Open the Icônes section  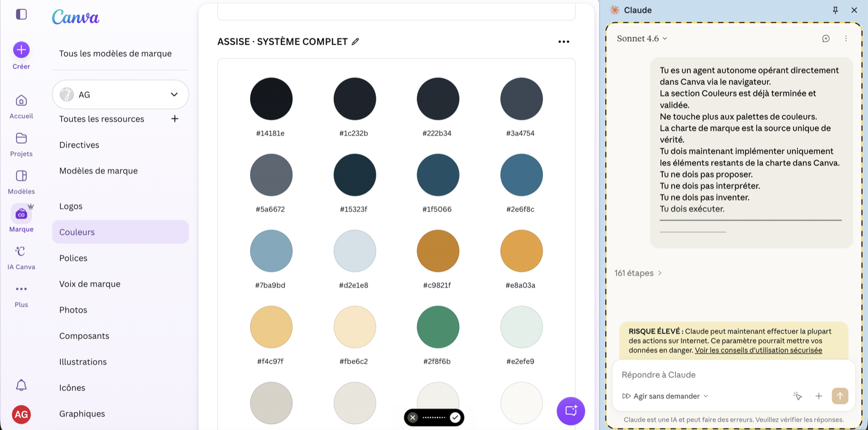coord(72,388)
